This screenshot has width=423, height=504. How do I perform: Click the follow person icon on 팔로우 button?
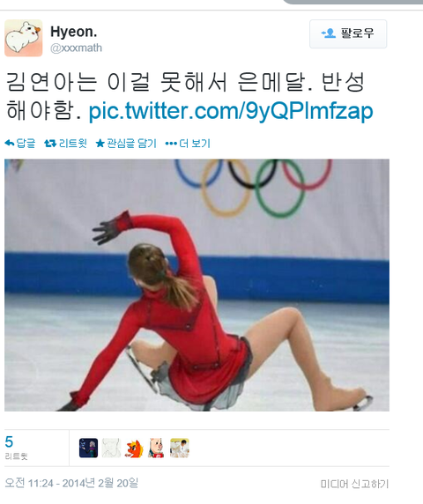coord(329,33)
